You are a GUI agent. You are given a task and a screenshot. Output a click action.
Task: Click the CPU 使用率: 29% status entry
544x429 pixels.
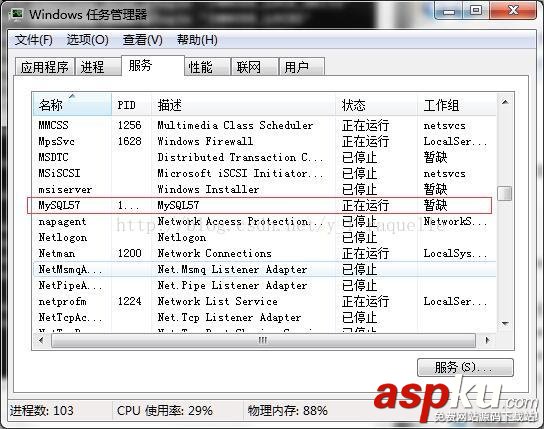pyautogui.click(x=164, y=411)
